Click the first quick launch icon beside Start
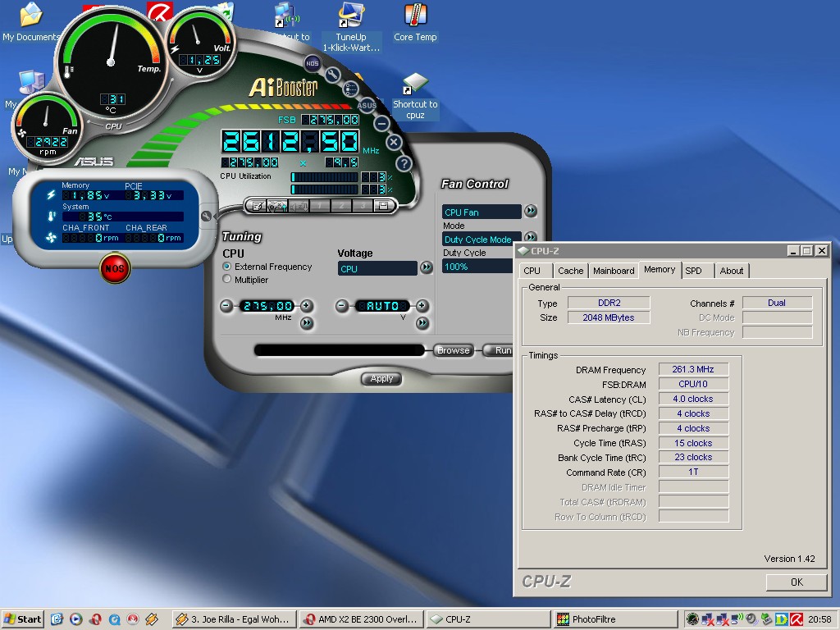840x630 pixels. point(57,619)
